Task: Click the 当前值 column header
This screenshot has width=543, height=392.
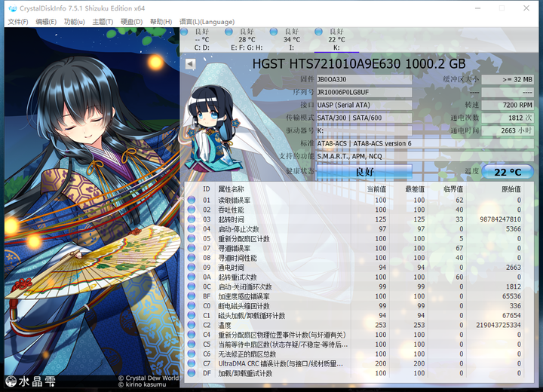Action: [x=376, y=189]
